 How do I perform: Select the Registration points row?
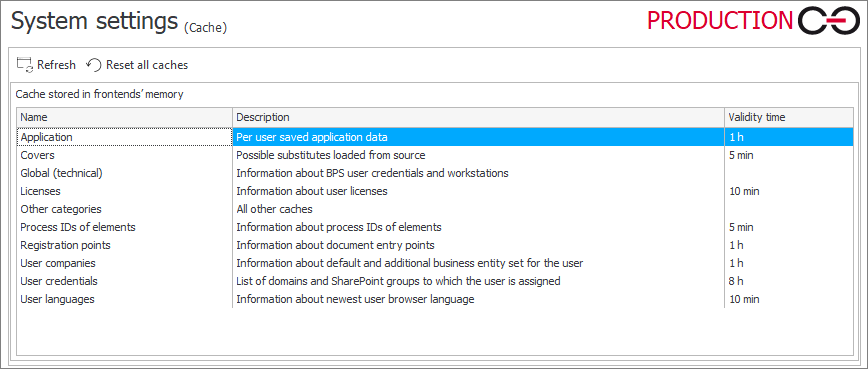(435, 245)
